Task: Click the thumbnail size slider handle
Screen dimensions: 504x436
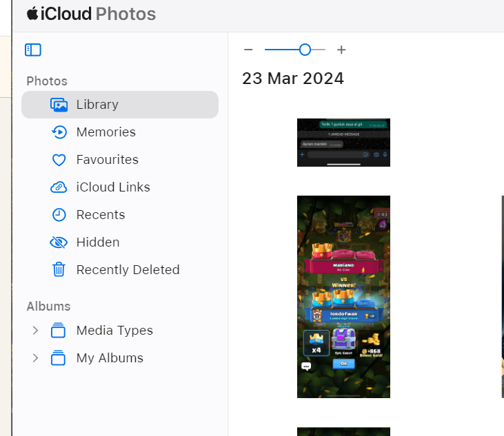Action: (305, 50)
